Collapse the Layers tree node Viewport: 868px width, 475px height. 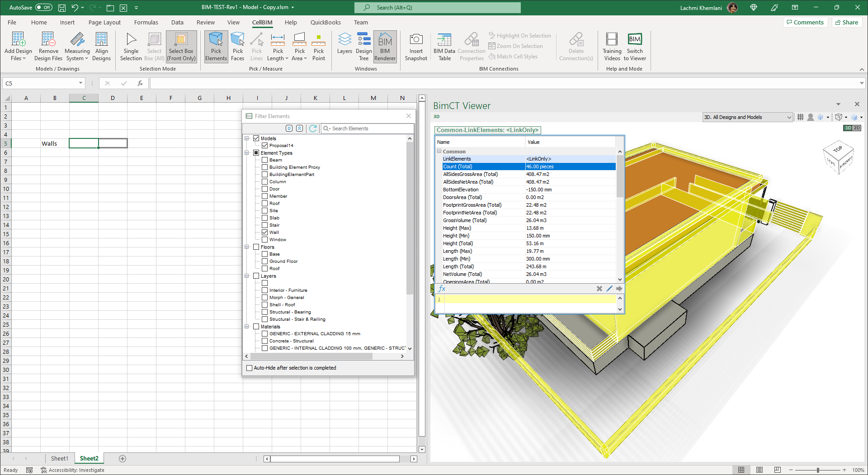247,276
